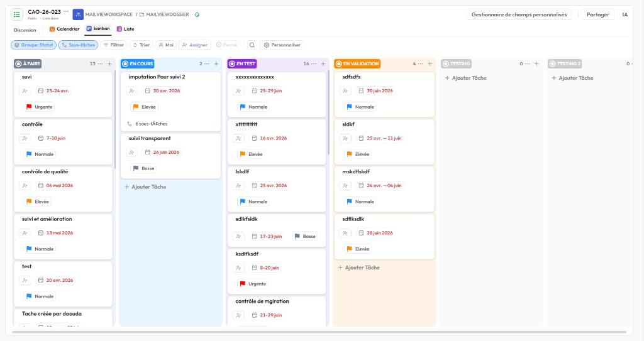Viewport: 644px width, 341px height.
Task: Click Ajouter Tâche in the EN COURS column
Action: pyautogui.click(x=145, y=187)
